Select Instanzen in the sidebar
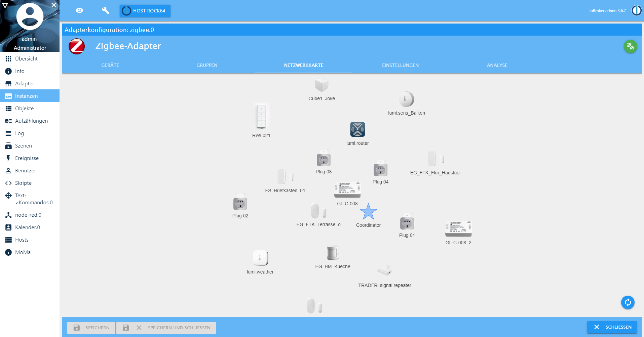The image size is (644, 337). (30, 96)
